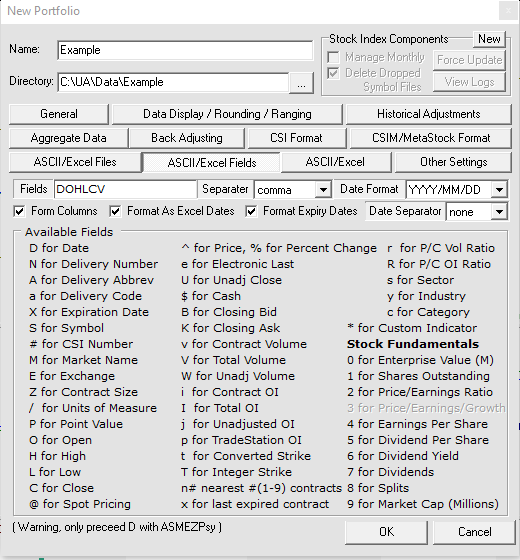Uncheck Format As Excel Dates
This screenshot has height=560, width=520.
[115, 211]
